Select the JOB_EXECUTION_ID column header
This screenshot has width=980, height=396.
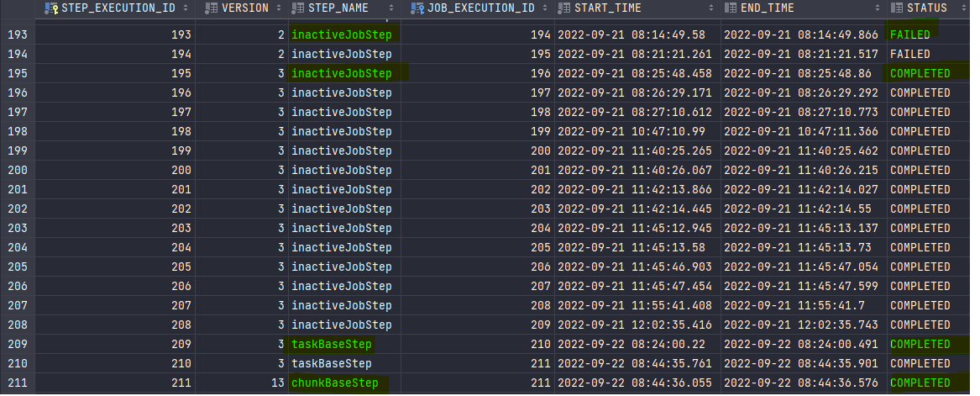478,8
